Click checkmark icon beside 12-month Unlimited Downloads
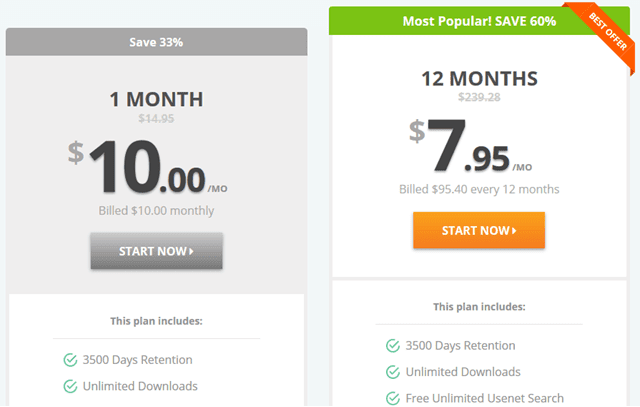 click(393, 372)
